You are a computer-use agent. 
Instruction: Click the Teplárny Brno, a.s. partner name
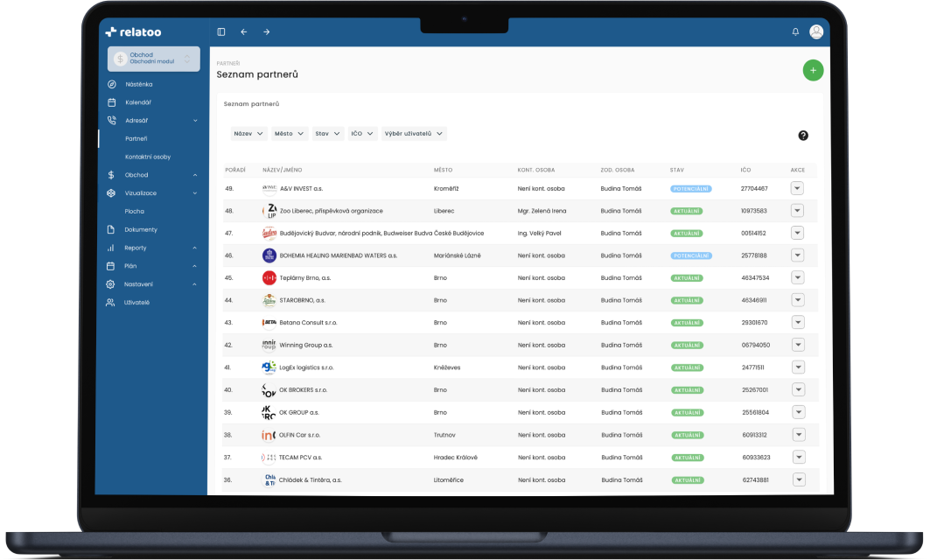pyautogui.click(x=305, y=277)
